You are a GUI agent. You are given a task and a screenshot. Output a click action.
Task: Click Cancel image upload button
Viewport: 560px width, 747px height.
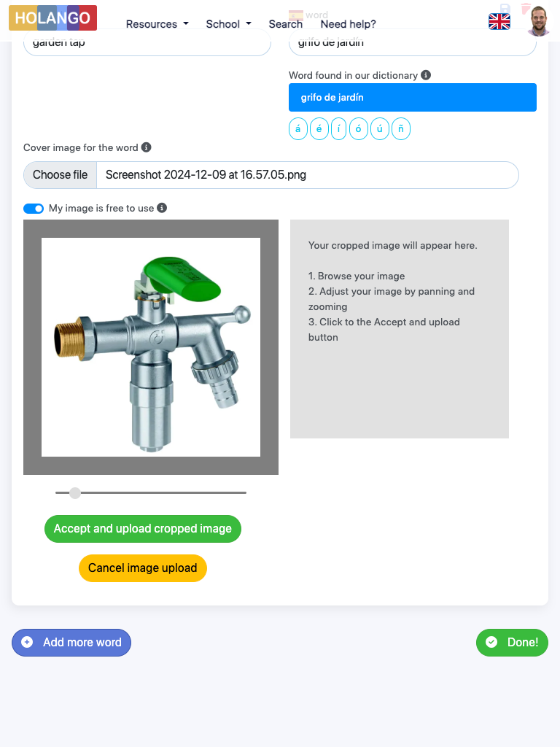tap(143, 568)
